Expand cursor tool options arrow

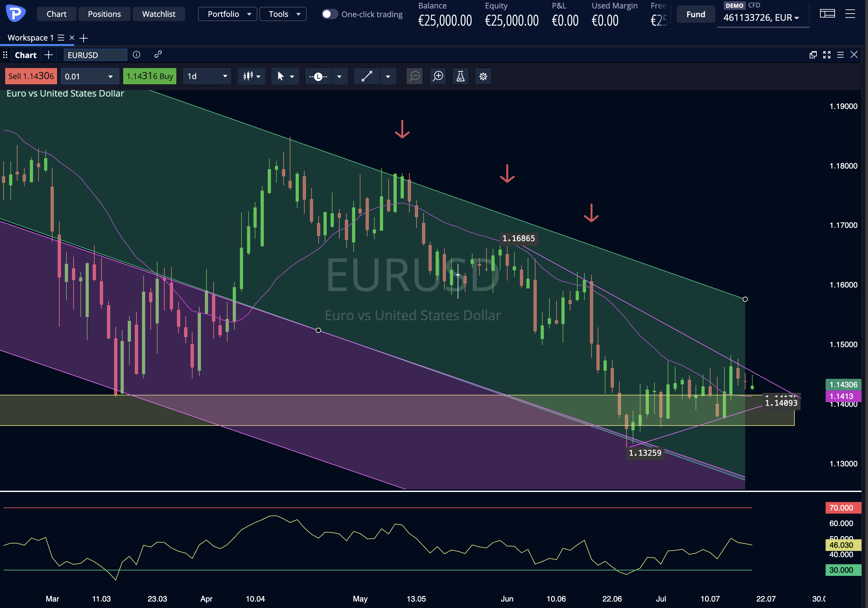click(292, 77)
